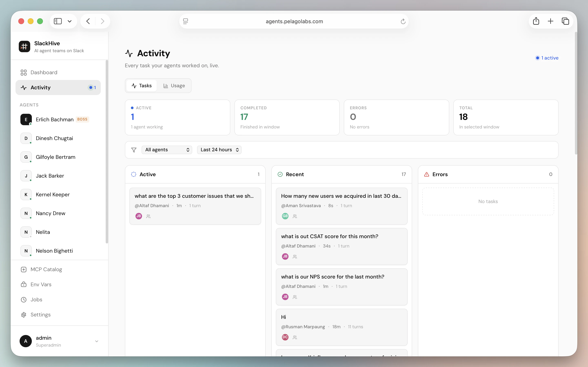Select agent Kernel Keeper
This screenshot has width=588, height=367.
pos(58,195)
